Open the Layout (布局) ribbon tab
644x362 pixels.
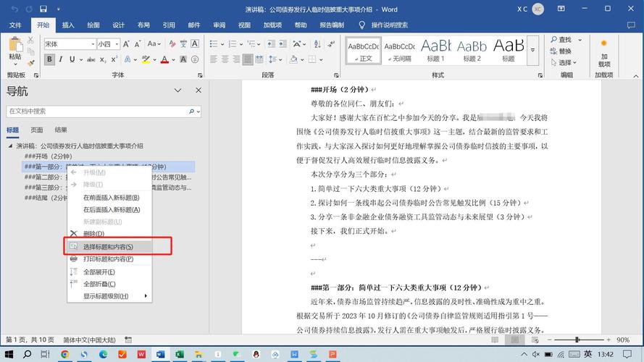tap(143, 25)
